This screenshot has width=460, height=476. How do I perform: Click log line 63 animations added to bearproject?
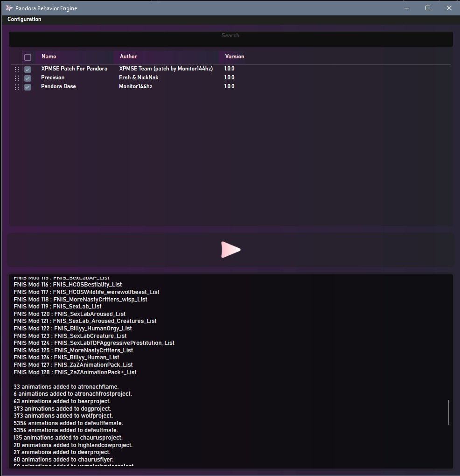pos(62,401)
